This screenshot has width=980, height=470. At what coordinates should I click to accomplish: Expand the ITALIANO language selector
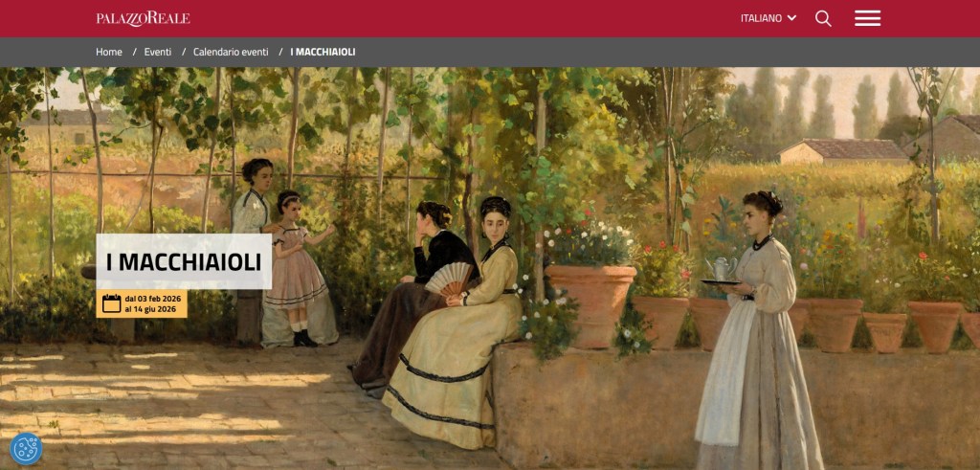click(768, 18)
